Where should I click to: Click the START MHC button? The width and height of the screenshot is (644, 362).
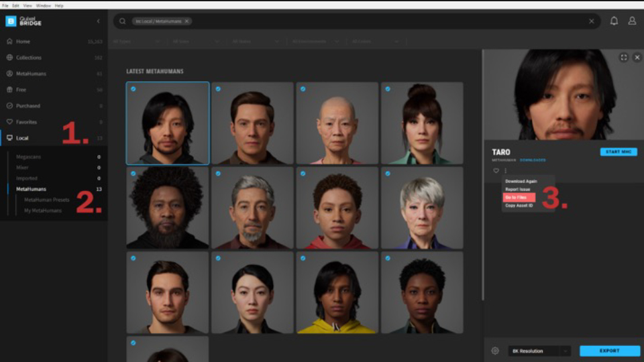[x=619, y=152]
